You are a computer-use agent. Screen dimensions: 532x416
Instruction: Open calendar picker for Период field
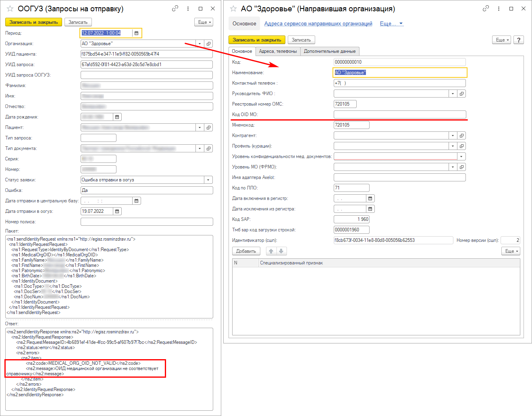pos(136,33)
